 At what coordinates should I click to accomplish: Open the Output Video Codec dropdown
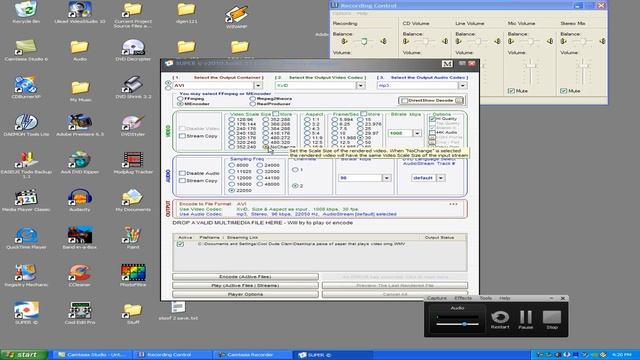(360, 85)
